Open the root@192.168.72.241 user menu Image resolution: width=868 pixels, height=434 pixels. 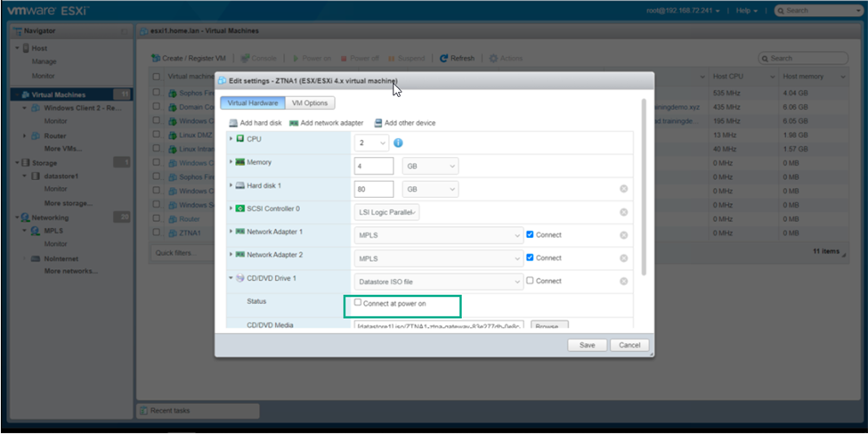tap(683, 11)
